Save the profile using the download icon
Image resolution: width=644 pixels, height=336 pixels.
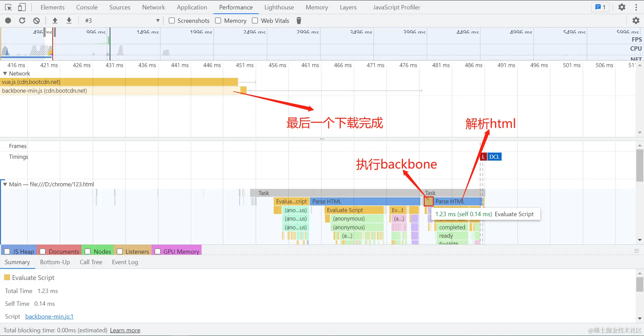pyautogui.click(x=69, y=20)
